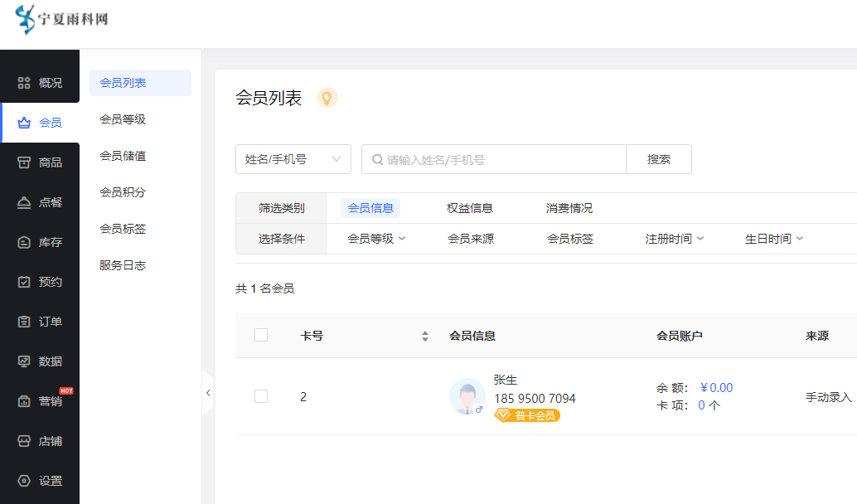Open 服务日志 in the submenu
Image resolution: width=857 pixels, height=504 pixels.
click(x=123, y=265)
